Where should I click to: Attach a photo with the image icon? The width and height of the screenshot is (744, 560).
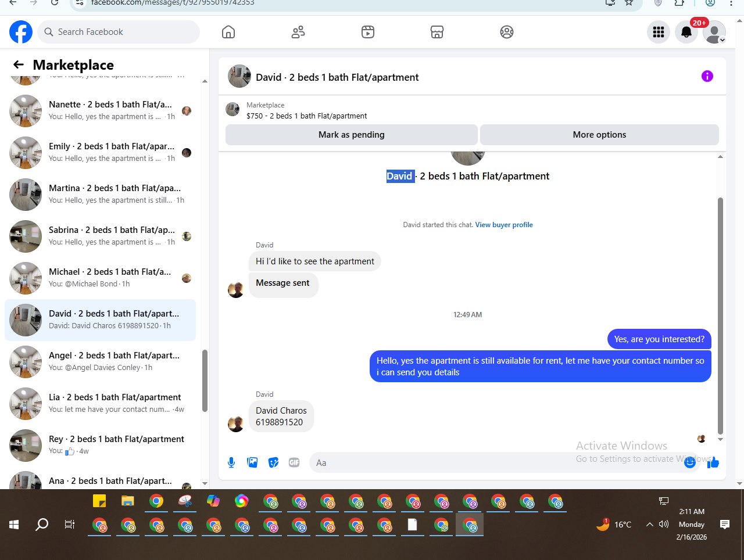(x=252, y=462)
